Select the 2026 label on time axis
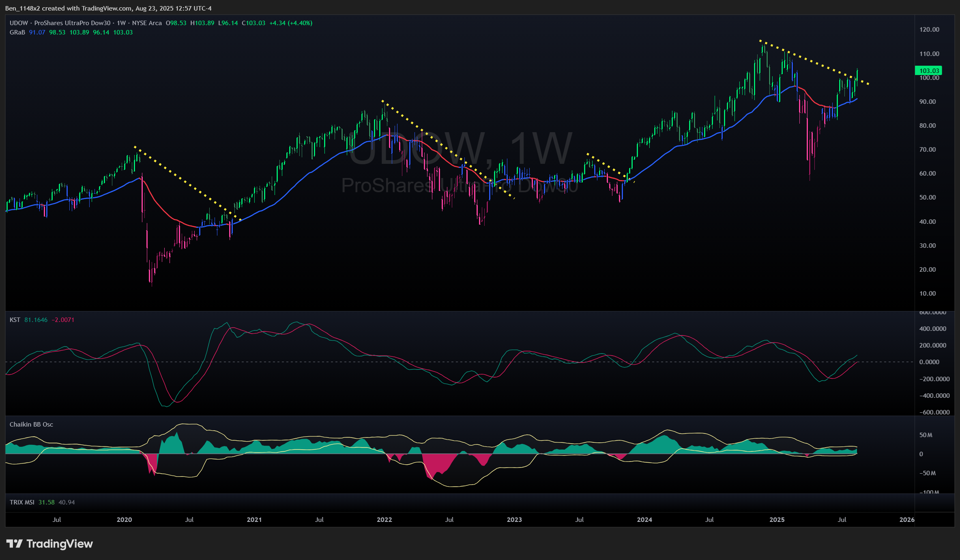Viewport: 960px width, 560px height. (907, 520)
